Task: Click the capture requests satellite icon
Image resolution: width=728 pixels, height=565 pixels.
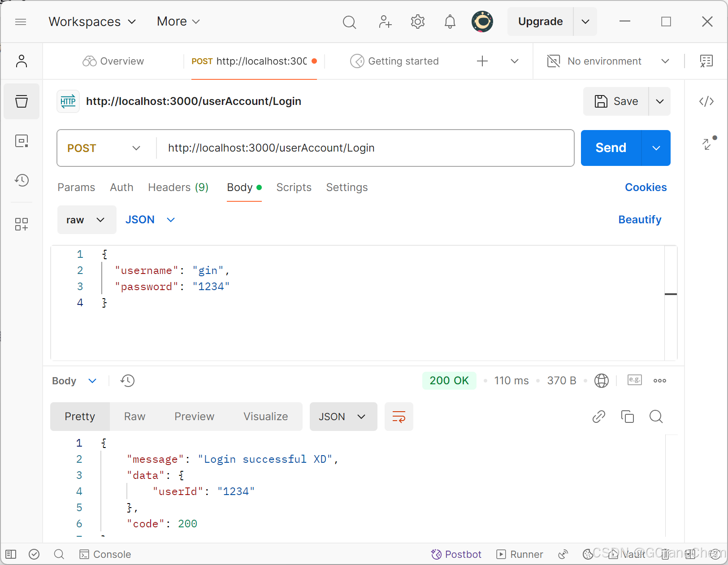Action: [x=563, y=554]
